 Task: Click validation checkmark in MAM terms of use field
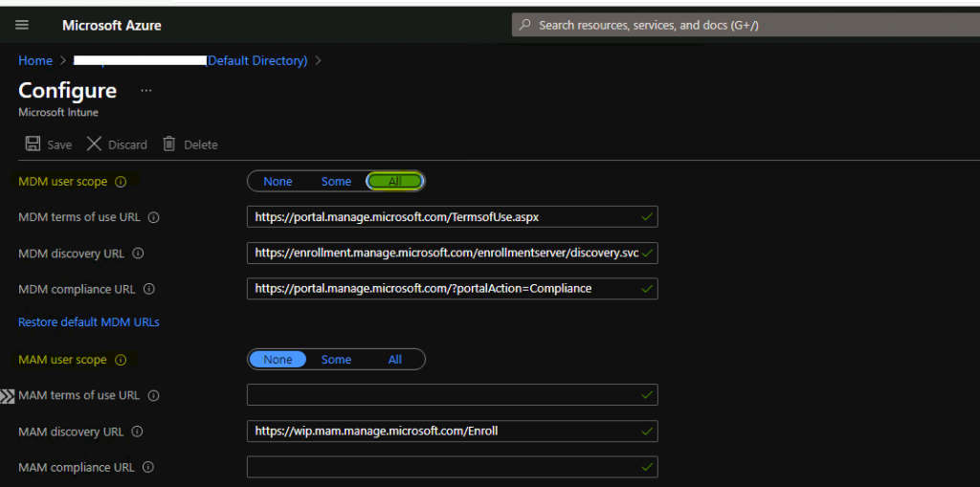[x=647, y=395]
